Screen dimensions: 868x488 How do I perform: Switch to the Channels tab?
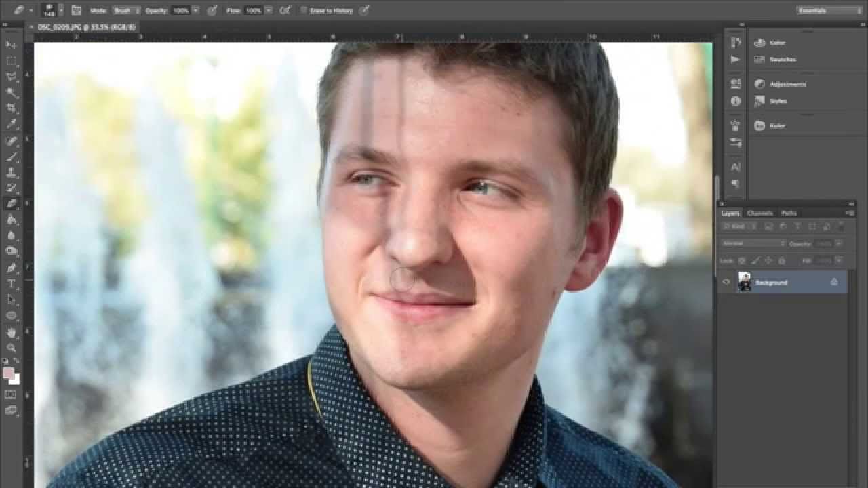point(760,213)
